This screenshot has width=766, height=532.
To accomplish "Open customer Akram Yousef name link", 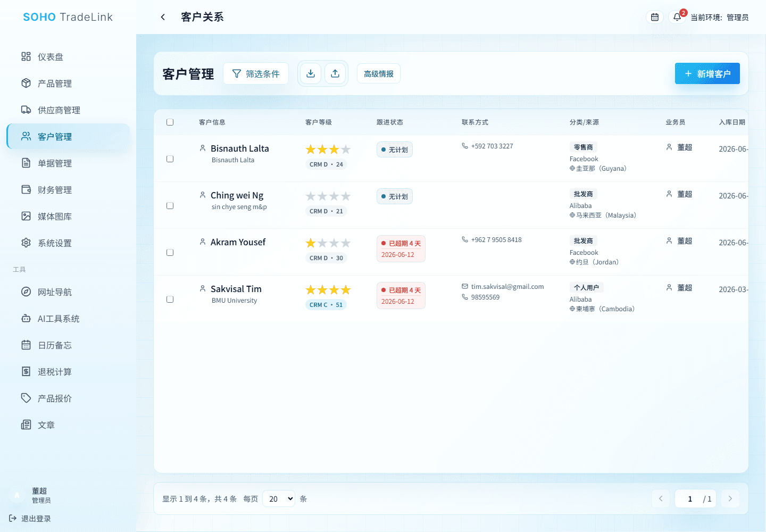I will point(238,242).
